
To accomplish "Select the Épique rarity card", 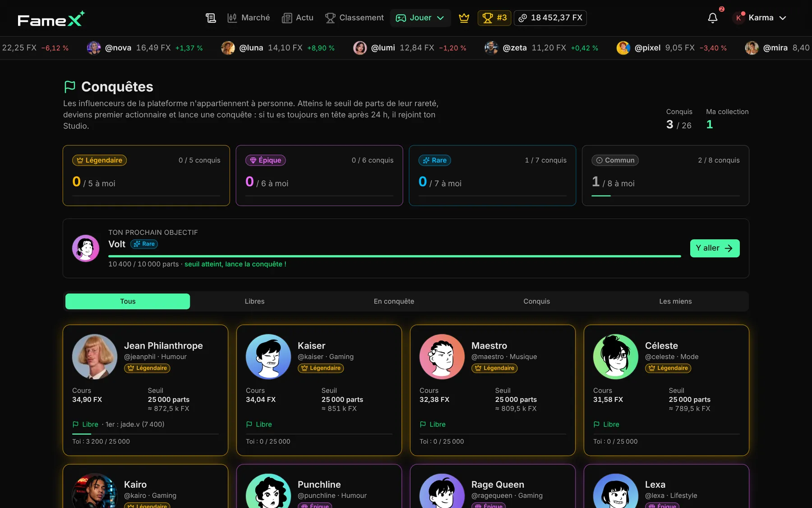I will (319, 176).
